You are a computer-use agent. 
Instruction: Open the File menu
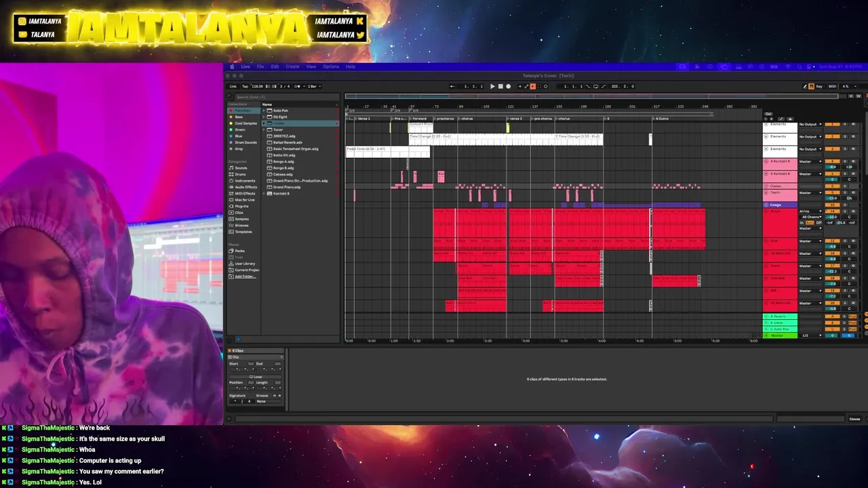click(x=260, y=66)
